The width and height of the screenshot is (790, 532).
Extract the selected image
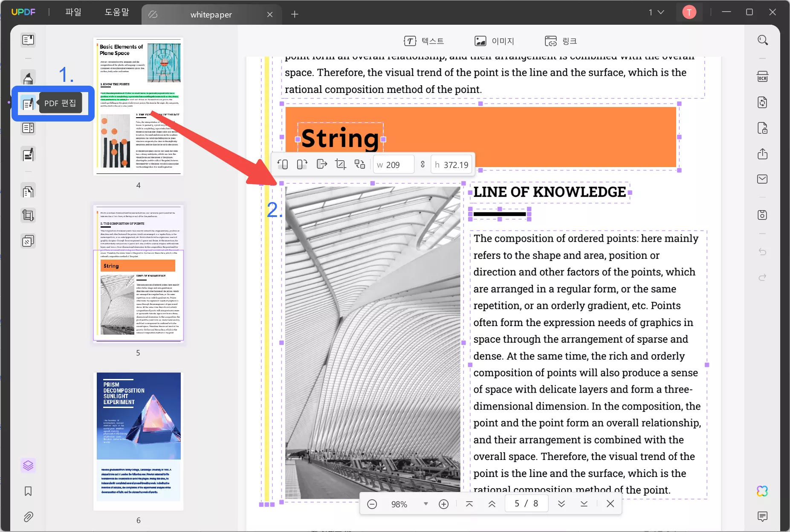click(x=321, y=165)
